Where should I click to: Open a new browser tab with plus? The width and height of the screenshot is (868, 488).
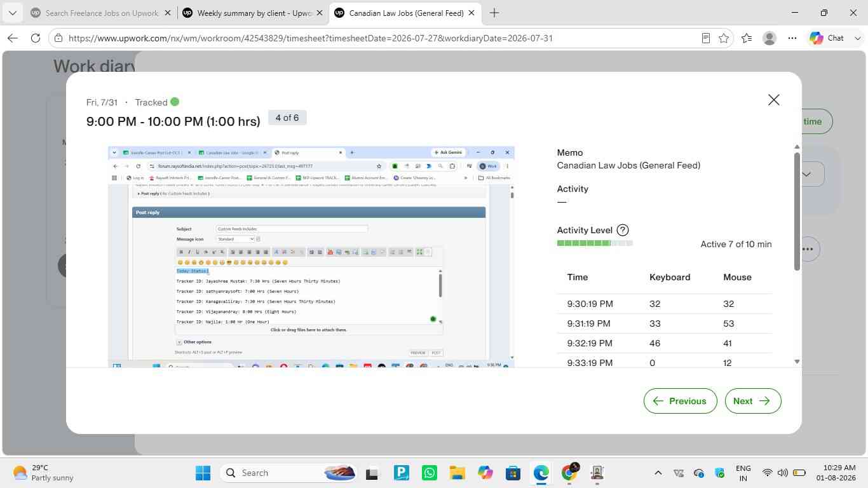494,13
